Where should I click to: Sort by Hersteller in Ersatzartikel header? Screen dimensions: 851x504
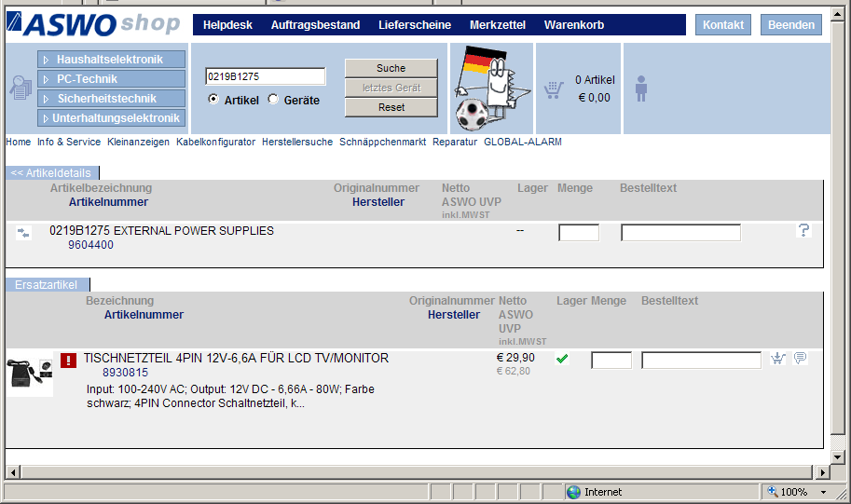(454, 315)
